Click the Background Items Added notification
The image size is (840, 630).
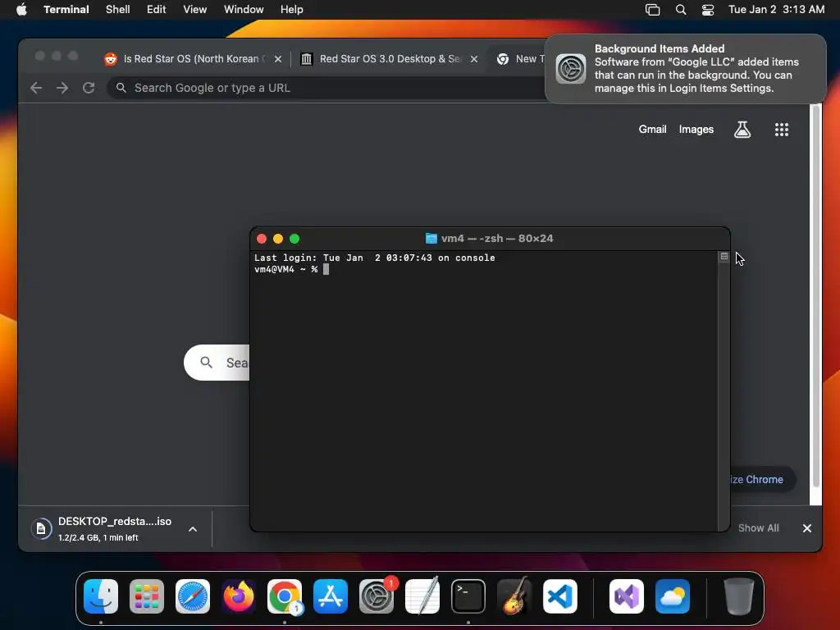coord(686,69)
